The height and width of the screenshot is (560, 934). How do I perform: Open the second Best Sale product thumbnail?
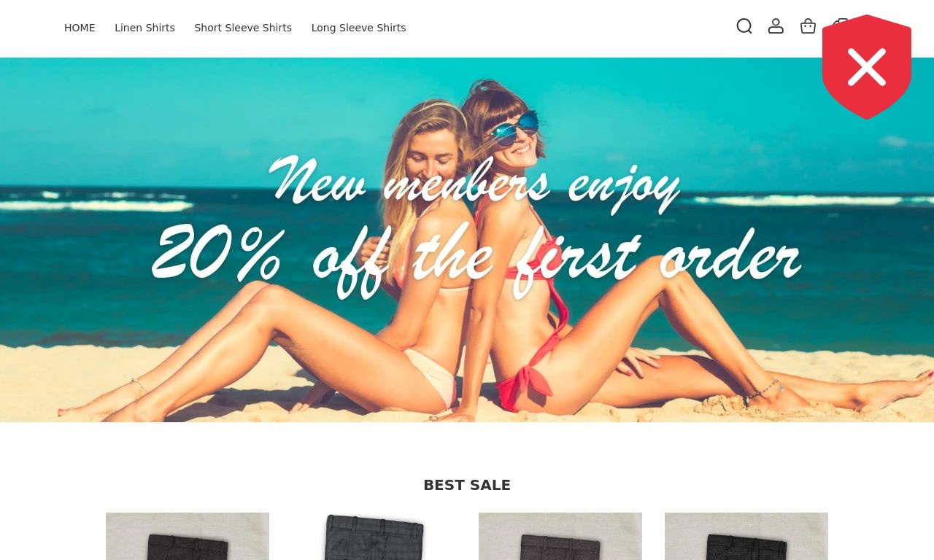tap(374, 537)
